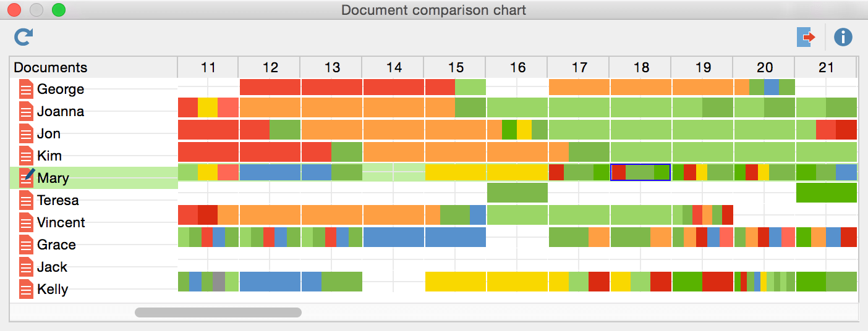Click Kim's document icon
The width and height of the screenshot is (868, 331).
point(26,156)
